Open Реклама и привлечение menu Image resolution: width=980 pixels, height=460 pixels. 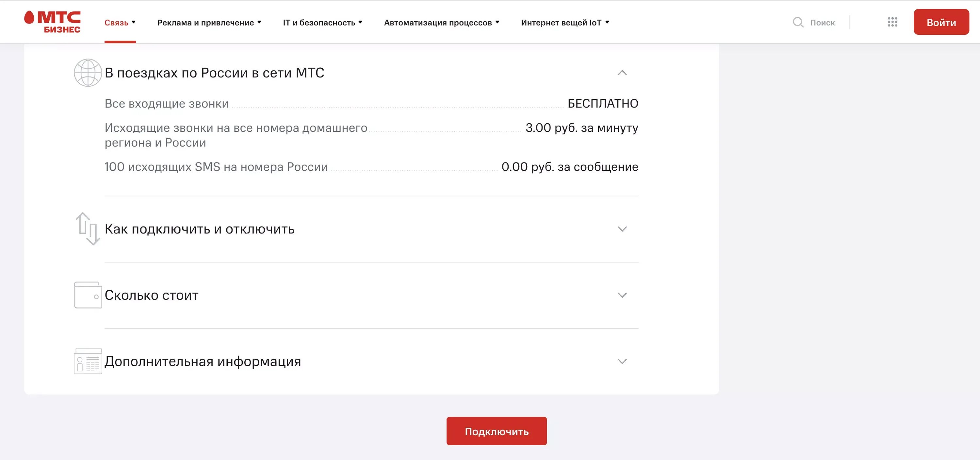(x=209, y=23)
